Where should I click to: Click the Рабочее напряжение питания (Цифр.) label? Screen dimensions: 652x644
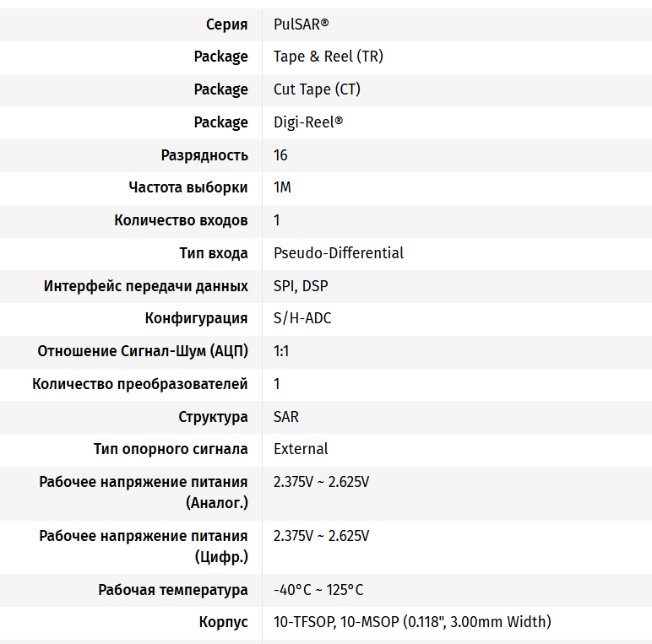[x=144, y=546]
